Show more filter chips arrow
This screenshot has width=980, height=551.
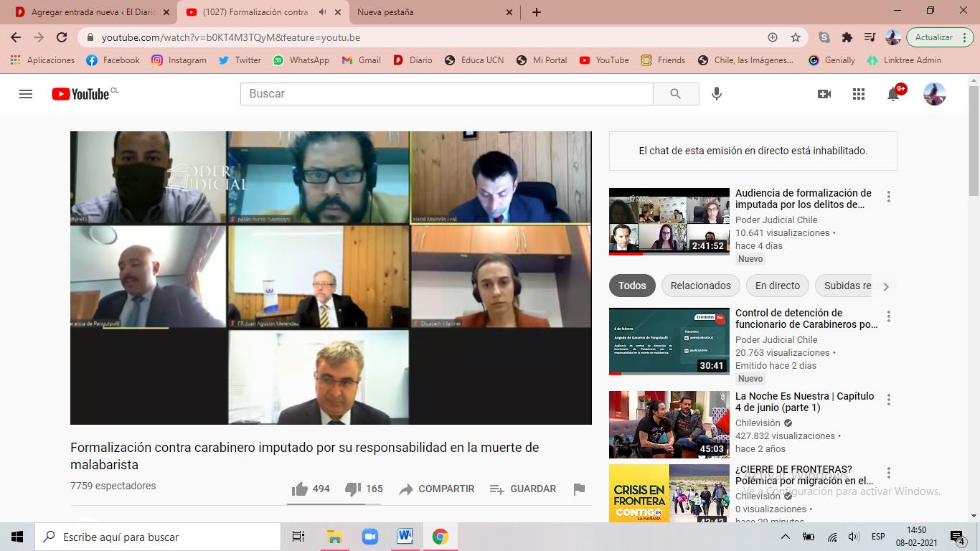[x=885, y=286]
